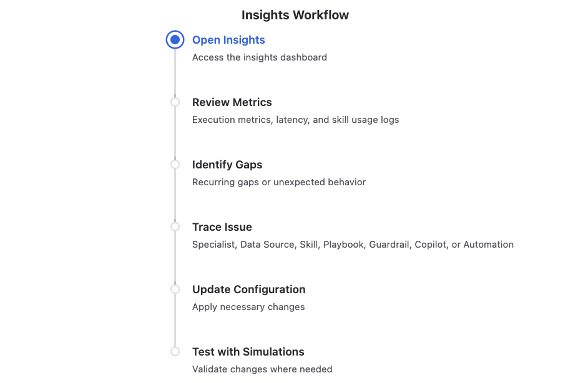Select the active Open Insights step marker
The width and height of the screenshot is (588, 383).
click(175, 40)
